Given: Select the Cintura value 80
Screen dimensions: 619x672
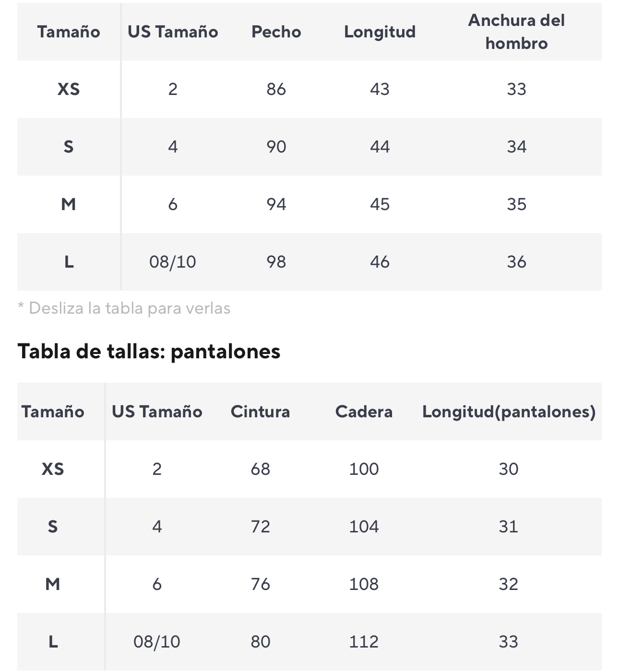Looking at the screenshot, I should point(260,642).
